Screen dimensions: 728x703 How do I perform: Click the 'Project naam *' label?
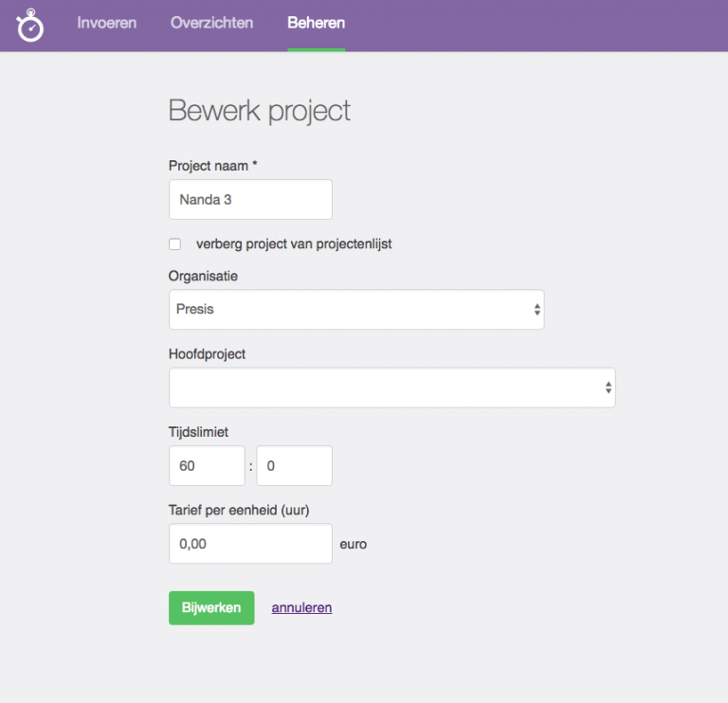213,166
